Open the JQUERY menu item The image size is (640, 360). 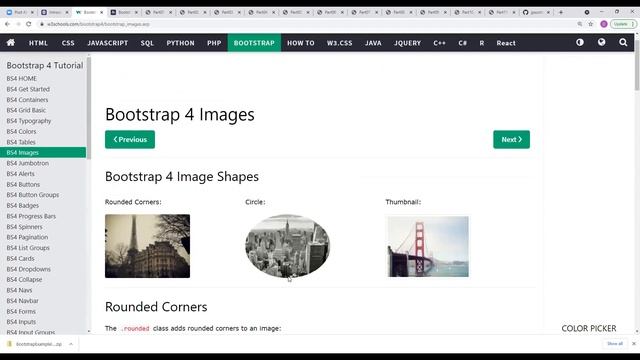(407, 43)
